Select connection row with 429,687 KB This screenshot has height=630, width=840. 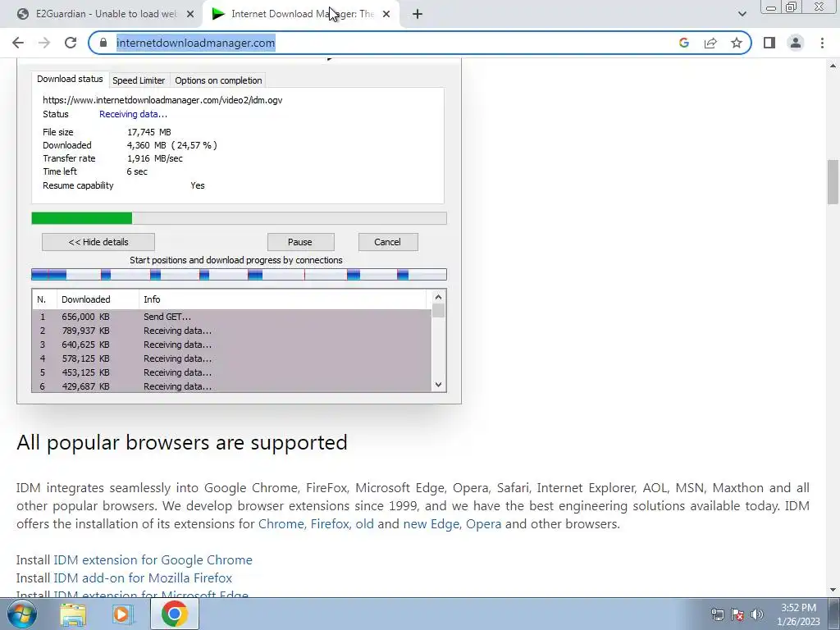231,386
